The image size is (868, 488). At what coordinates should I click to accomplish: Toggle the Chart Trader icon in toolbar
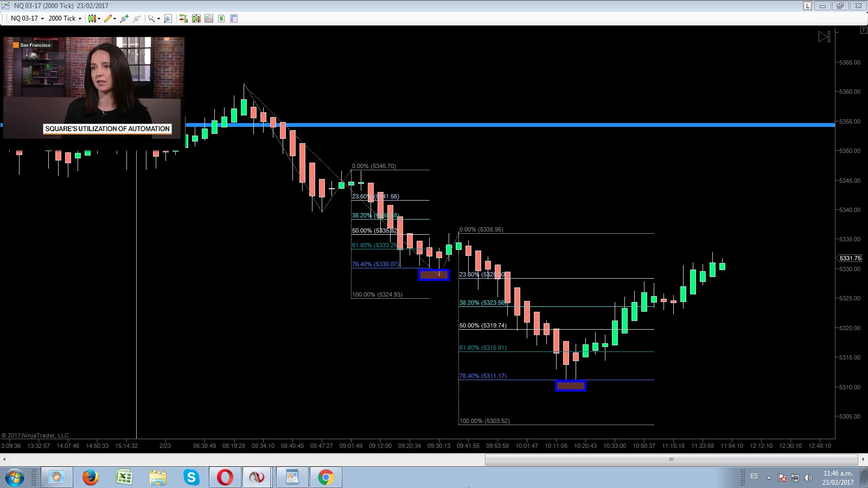pyautogui.click(x=183, y=18)
